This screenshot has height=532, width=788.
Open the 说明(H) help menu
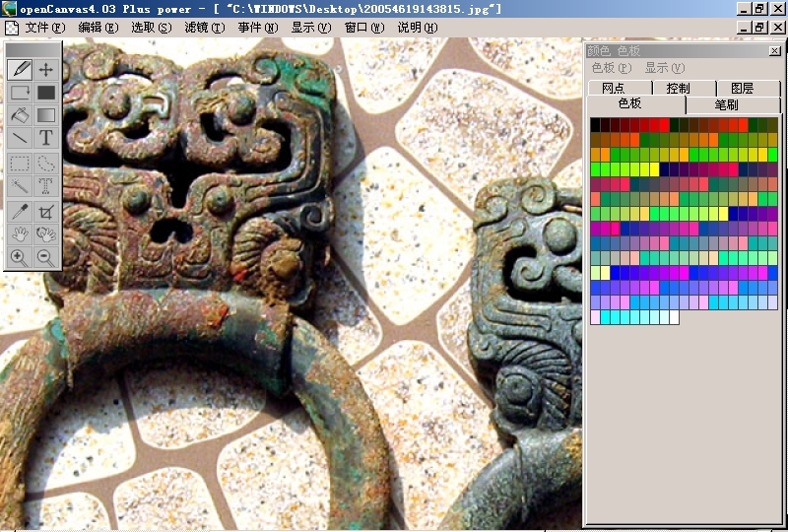click(x=417, y=28)
